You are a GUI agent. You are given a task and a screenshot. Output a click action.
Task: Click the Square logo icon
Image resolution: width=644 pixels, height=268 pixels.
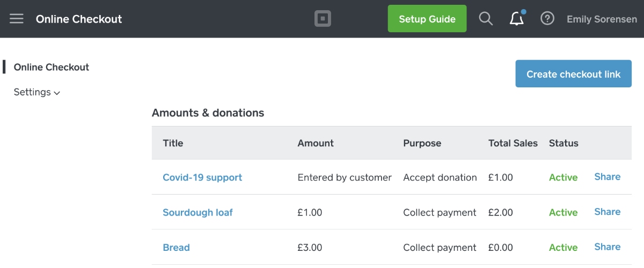click(x=323, y=19)
